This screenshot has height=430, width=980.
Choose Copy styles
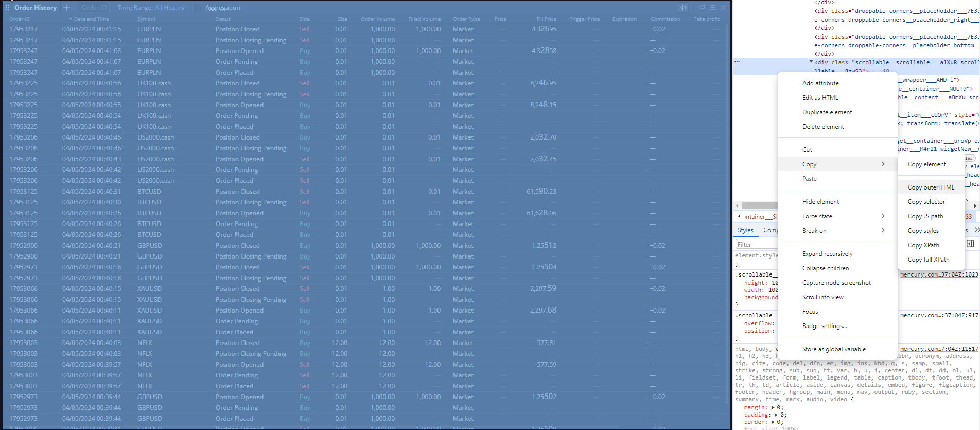(931, 231)
